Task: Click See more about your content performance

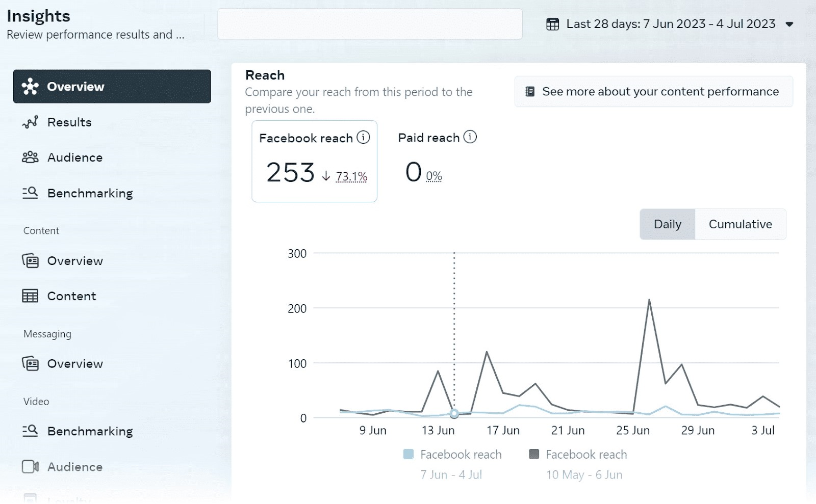Action: (653, 91)
